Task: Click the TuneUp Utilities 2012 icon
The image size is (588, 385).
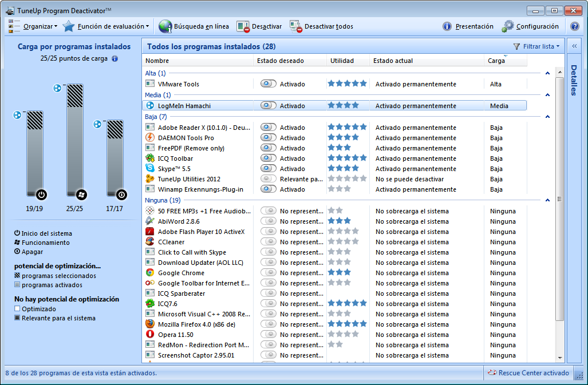Action: pos(150,178)
